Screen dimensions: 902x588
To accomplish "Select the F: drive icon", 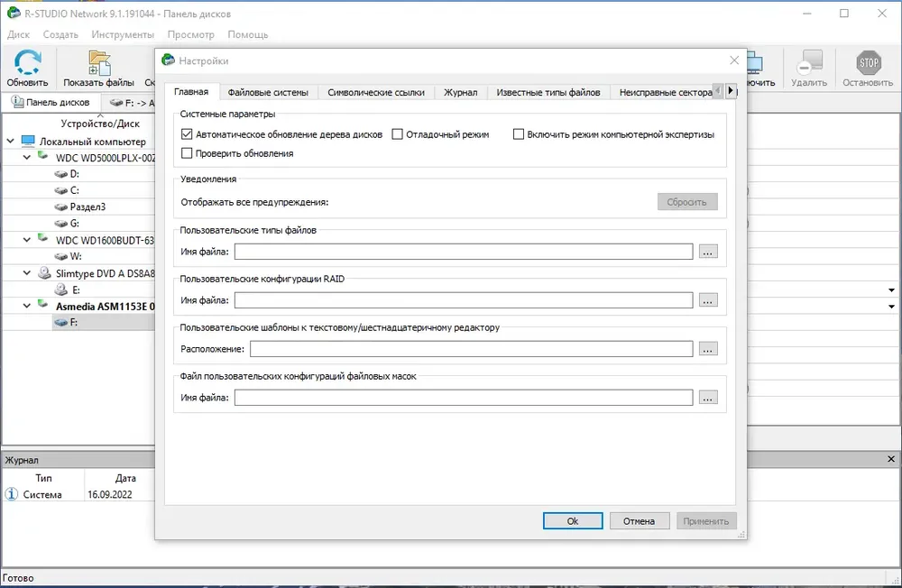I will [x=60, y=323].
